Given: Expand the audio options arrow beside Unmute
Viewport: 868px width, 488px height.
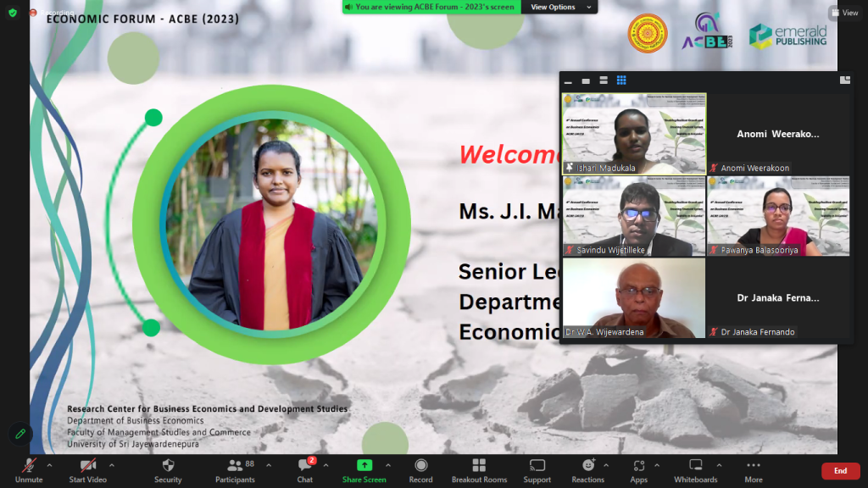Looking at the screenshot, I should 49,464.
